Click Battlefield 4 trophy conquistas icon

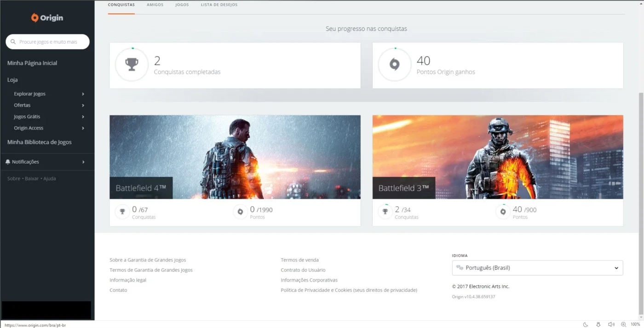(x=122, y=212)
